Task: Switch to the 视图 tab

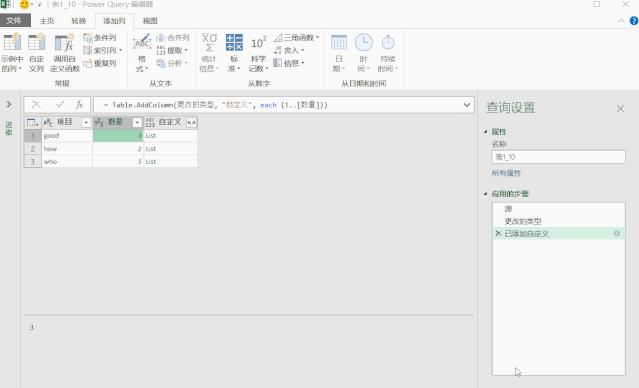Action: tap(150, 21)
